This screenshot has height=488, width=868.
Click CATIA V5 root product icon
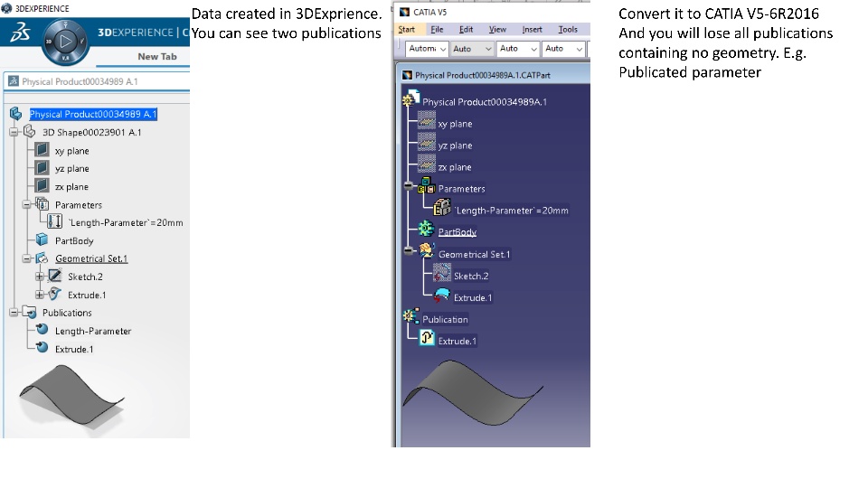click(411, 99)
